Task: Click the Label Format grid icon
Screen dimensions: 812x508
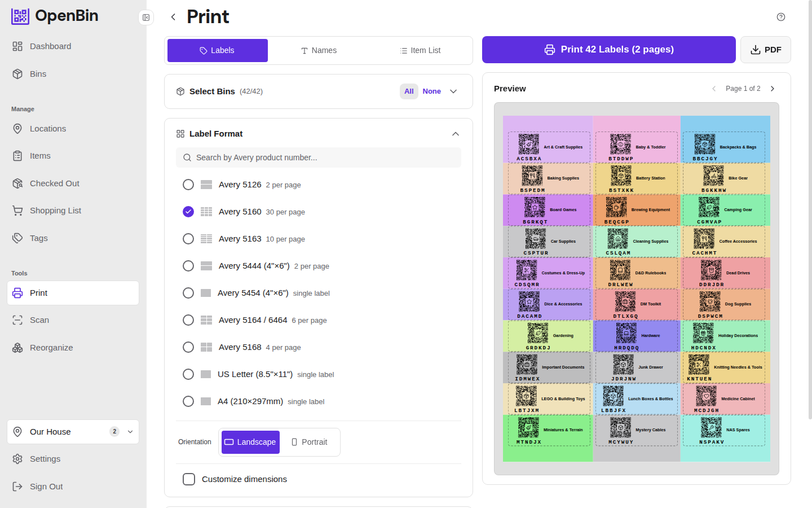Action: coord(180,134)
